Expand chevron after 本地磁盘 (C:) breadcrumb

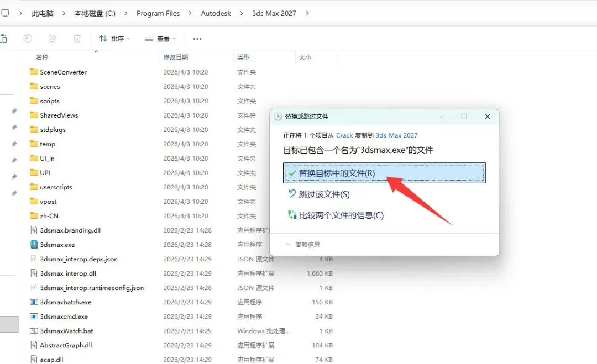(x=126, y=13)
